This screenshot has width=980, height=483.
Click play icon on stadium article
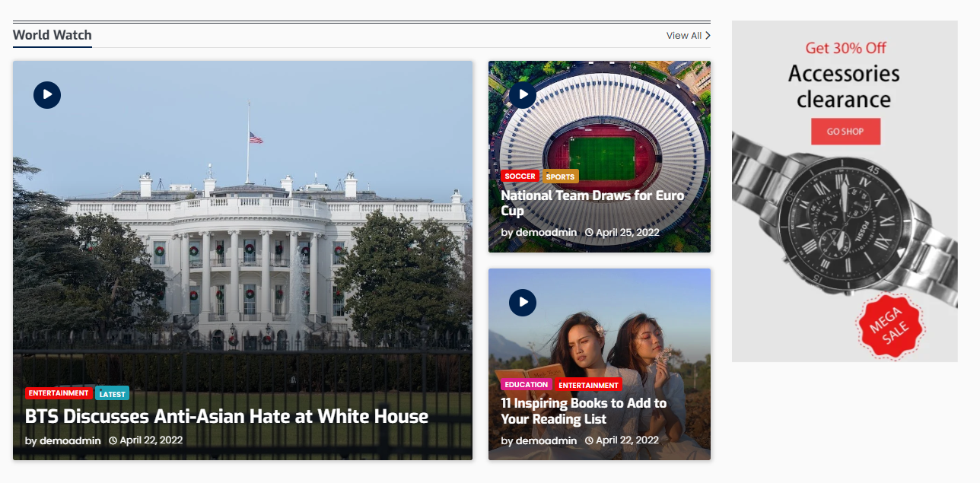coord(523,95)
